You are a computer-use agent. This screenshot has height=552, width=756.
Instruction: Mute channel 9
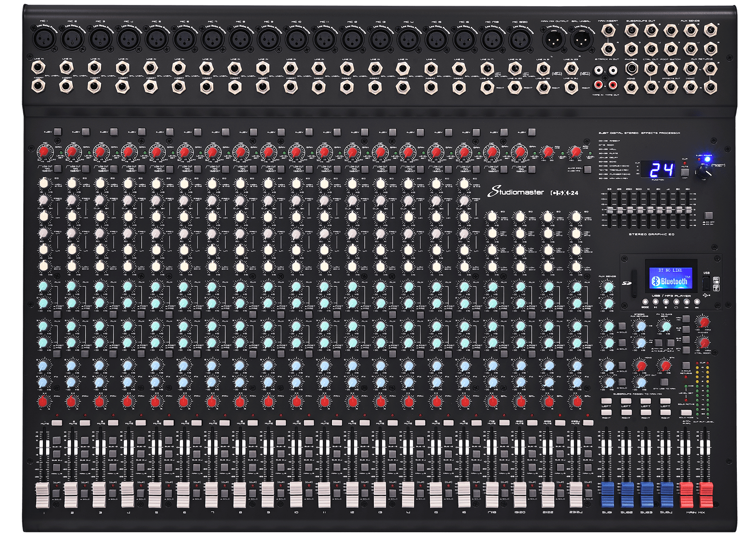280,423
